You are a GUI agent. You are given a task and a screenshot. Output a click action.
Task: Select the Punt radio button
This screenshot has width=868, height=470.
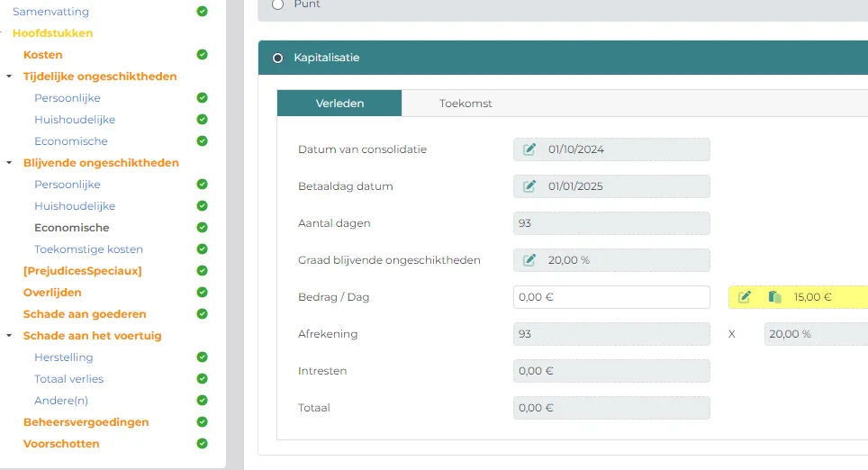pyautogui.click(x=278, y=5)
